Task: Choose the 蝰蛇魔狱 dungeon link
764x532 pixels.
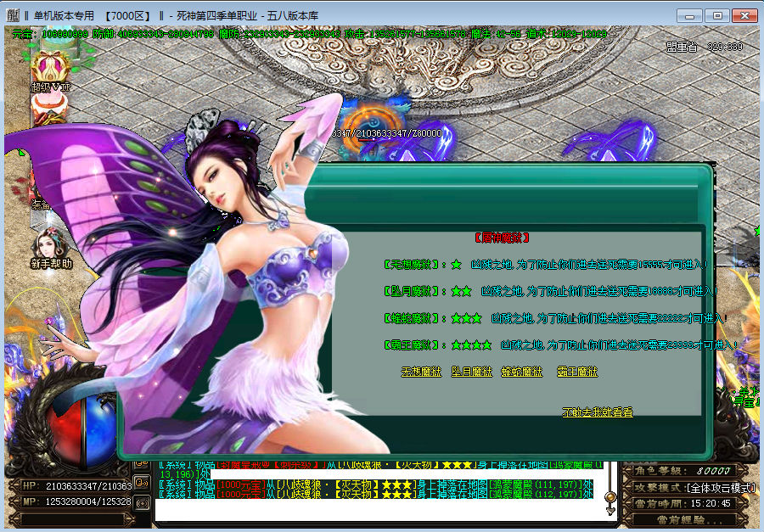Action: [521, 372]
